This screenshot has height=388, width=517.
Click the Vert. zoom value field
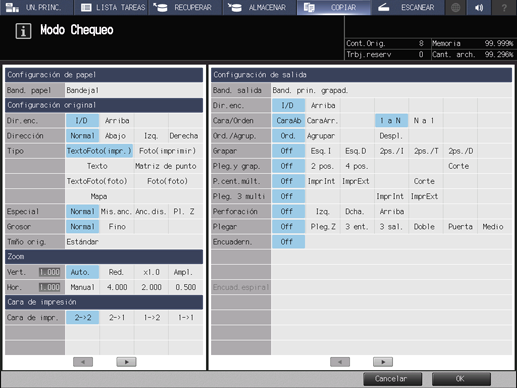[49, 272]
